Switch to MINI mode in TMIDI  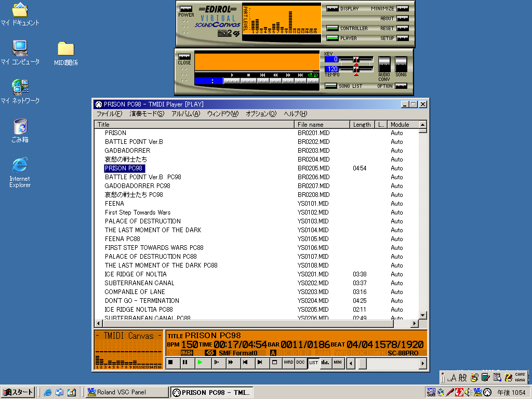coord(338,362)
